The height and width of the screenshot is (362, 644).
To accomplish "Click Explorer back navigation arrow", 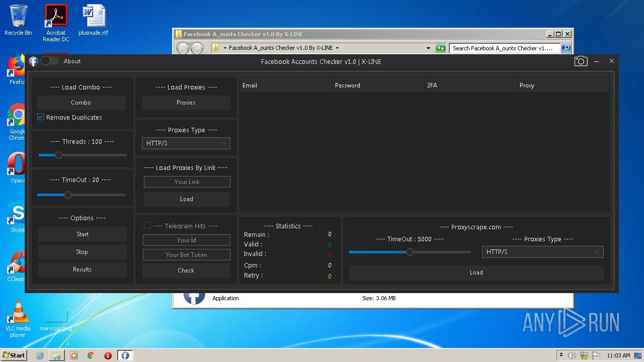I will 183,48.
